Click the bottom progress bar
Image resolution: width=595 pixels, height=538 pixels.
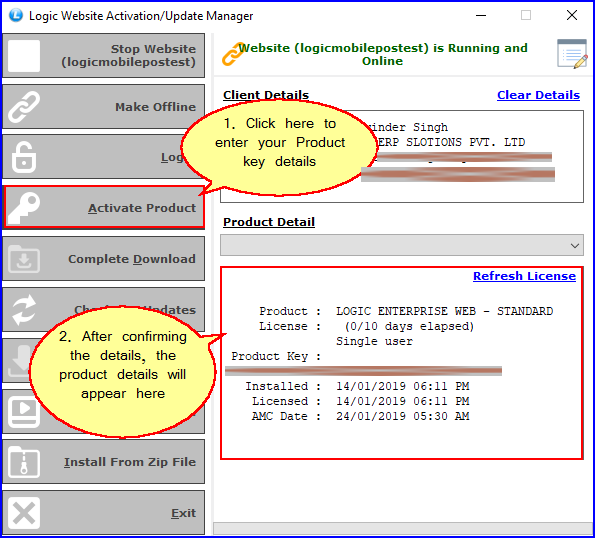403,528
